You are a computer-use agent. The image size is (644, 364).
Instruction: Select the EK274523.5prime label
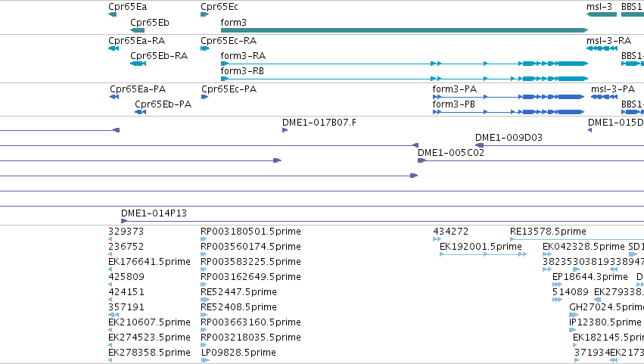coord(150,338)
